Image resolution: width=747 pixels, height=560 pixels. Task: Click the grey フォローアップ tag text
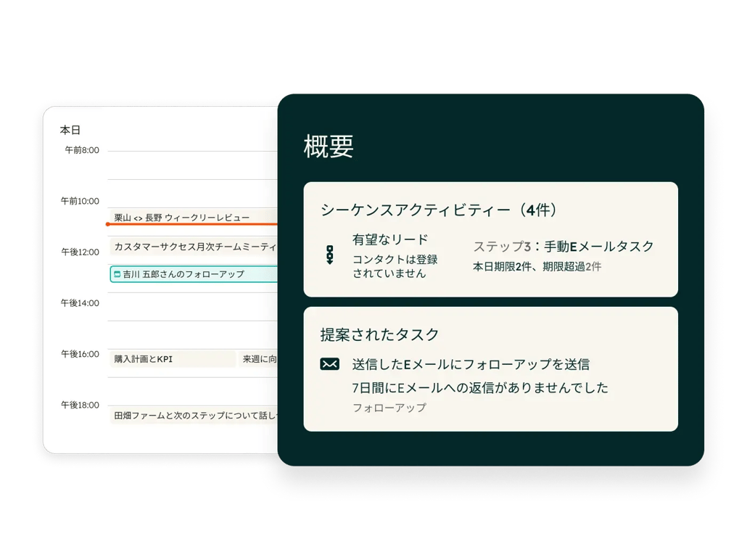point(389,408)
